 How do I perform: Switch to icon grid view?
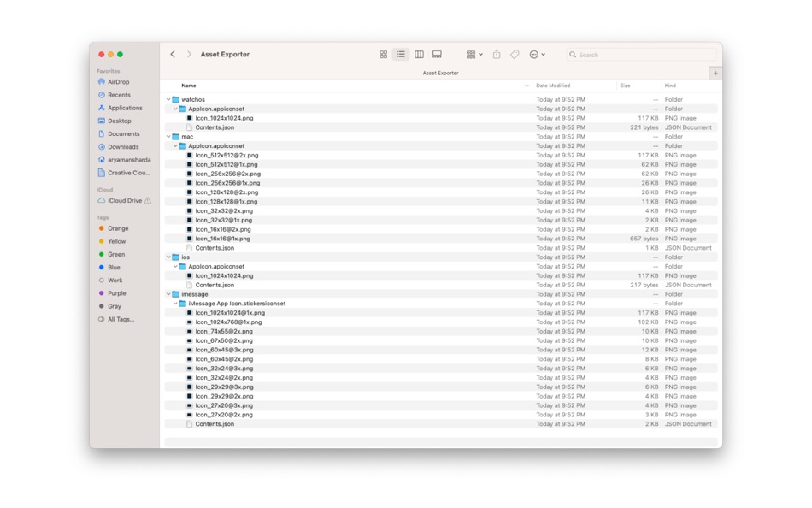pos(383,55)
